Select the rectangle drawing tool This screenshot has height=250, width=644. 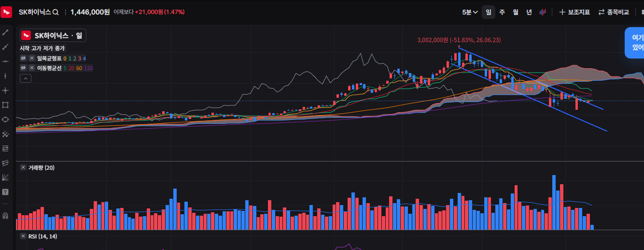tap(6, 105)
